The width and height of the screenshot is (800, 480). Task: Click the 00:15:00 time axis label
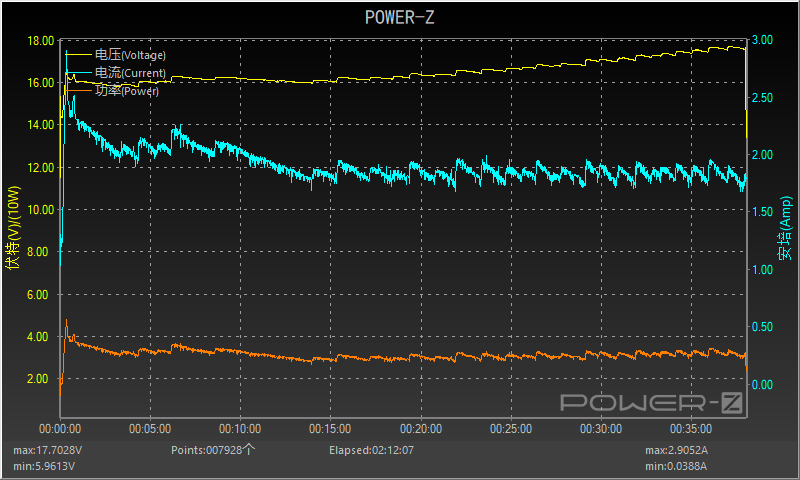pyautogui.click(x=330, y=429)
